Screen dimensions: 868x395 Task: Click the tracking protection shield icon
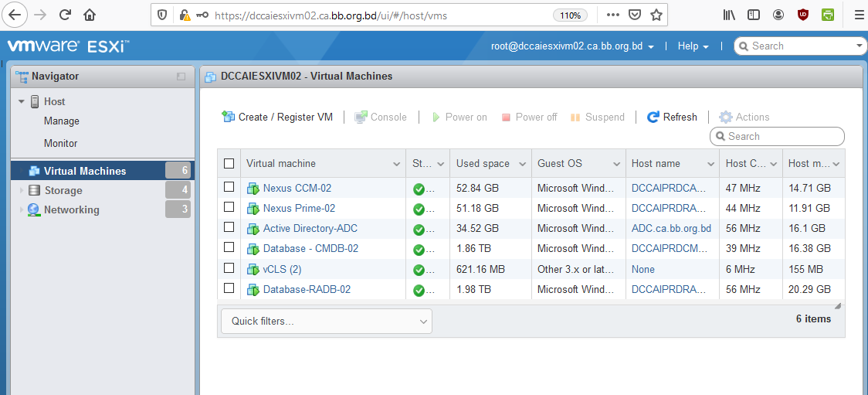pyautogui.click(x=162, y=15)
